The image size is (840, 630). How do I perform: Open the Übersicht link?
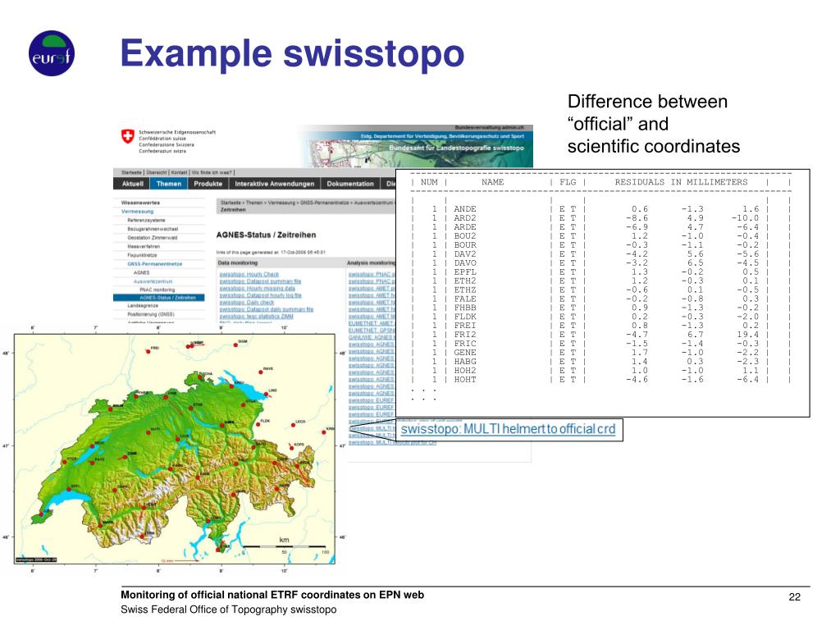157,172
